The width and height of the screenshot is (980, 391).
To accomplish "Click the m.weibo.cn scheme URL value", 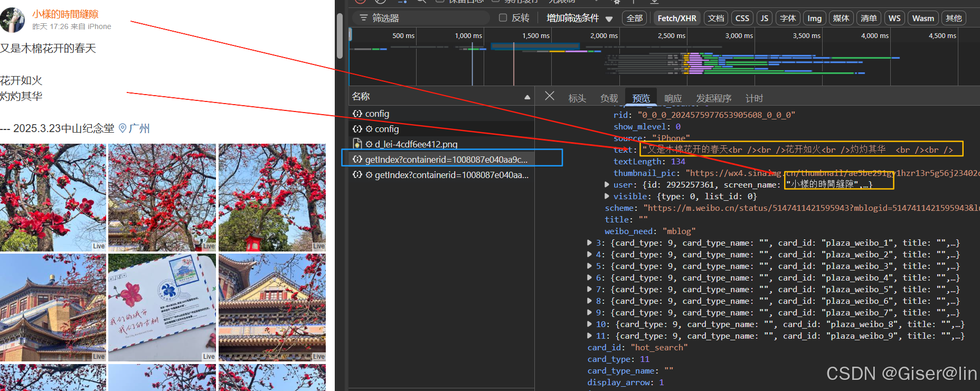I will point(812,208).
